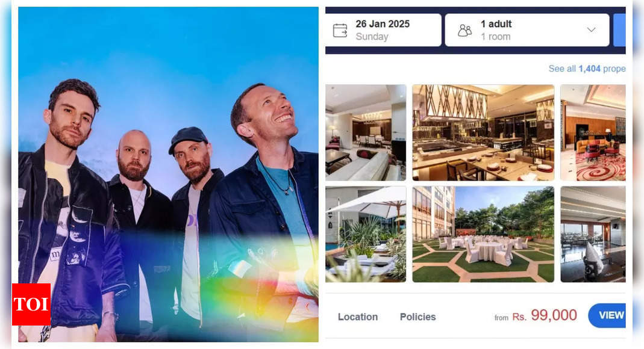Click the calendar icon beside 26 Jan 2025
Viewport: 644px width, 349px height.
(340, 30)
